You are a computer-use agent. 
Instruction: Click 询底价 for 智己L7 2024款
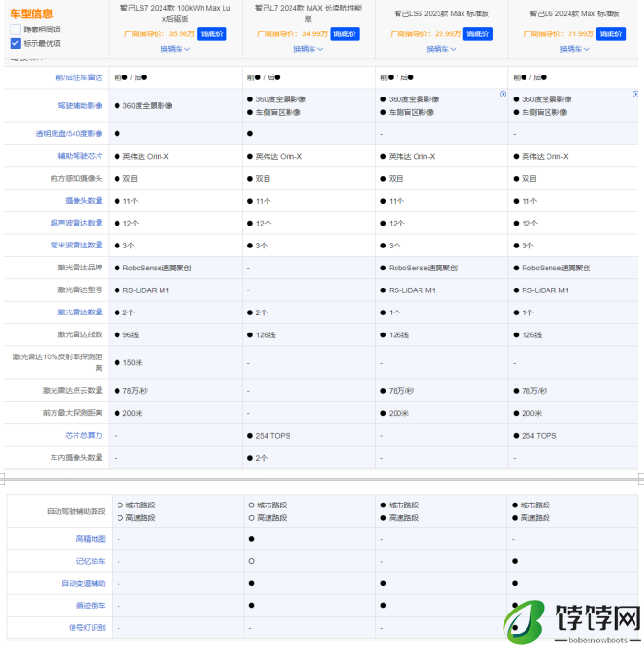pyautogui.click(x=345, y=33)
